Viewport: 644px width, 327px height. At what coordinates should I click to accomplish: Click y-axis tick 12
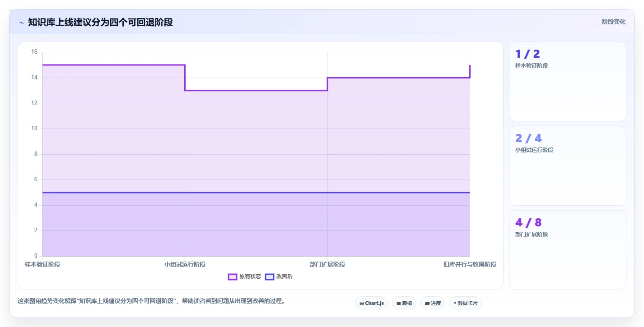(34, 103)
